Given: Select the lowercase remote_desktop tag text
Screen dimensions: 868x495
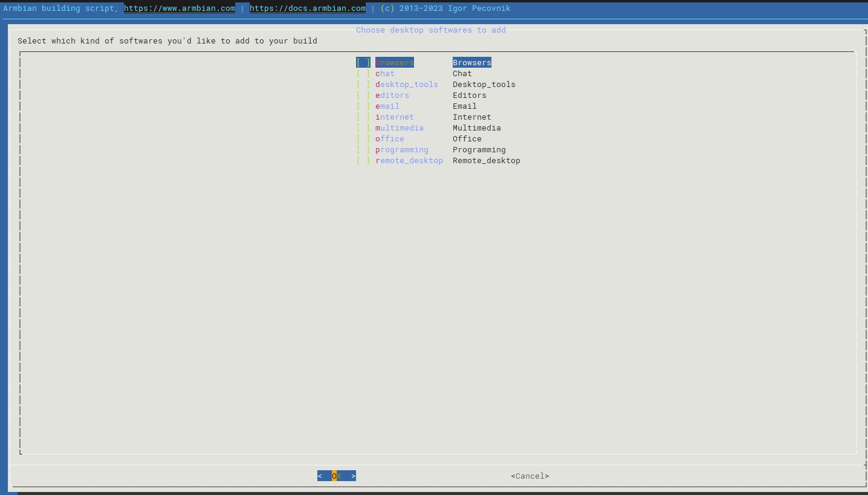Looking at the screenshot, I should [x=409, y=161].
